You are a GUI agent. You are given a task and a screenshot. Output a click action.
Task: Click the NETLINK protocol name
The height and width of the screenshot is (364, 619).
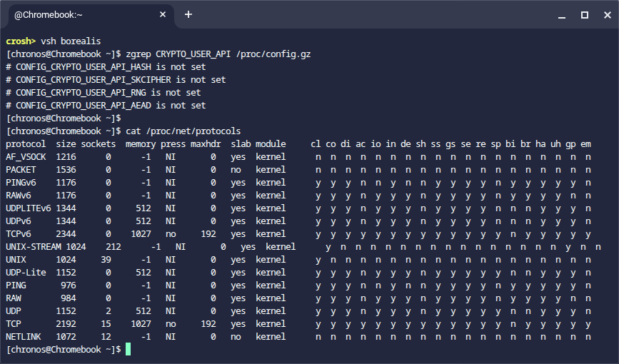[24, 337]
